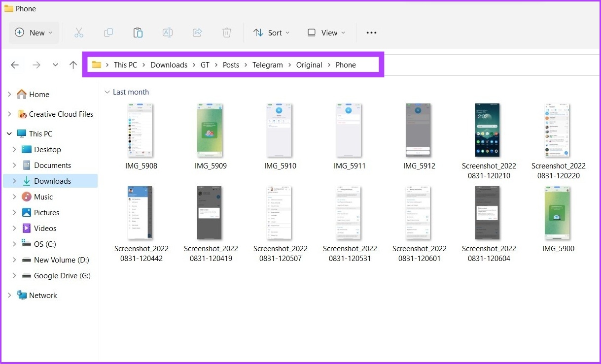Screen dimensions: 601x364
Task: Go up one folder level
Action: pyautogui.click(x=73, y=65)
